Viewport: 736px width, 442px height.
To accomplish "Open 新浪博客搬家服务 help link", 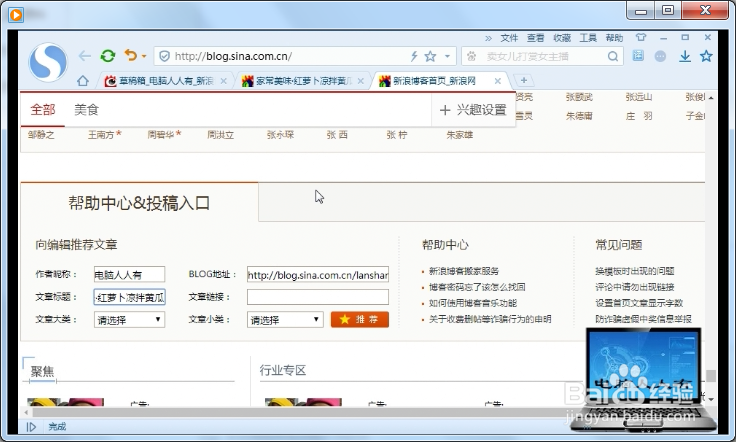I will [464, 271].
